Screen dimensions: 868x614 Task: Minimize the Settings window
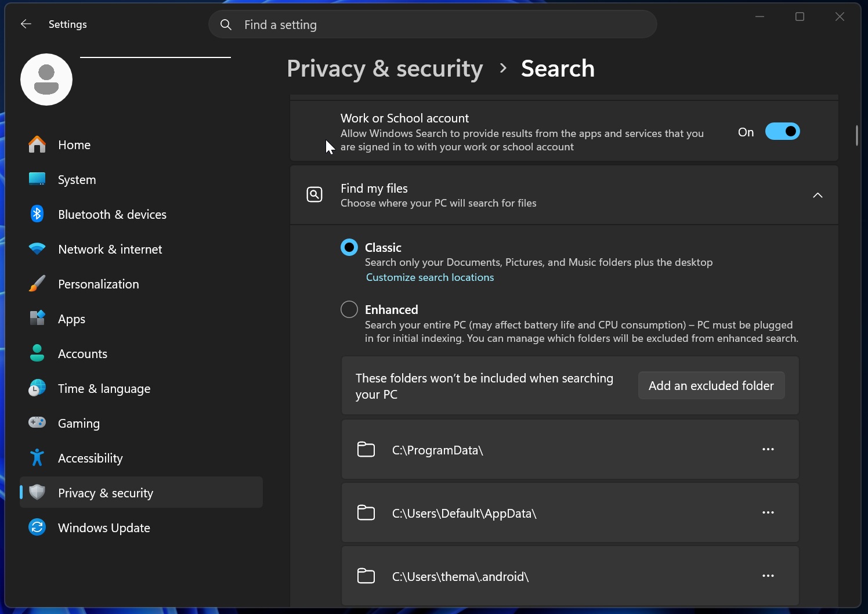[759, 17]
